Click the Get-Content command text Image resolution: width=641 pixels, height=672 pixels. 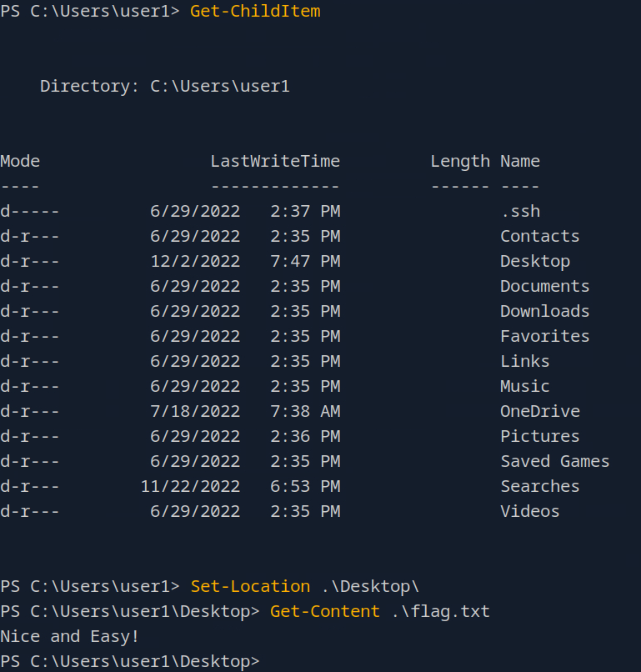[325, 612]
